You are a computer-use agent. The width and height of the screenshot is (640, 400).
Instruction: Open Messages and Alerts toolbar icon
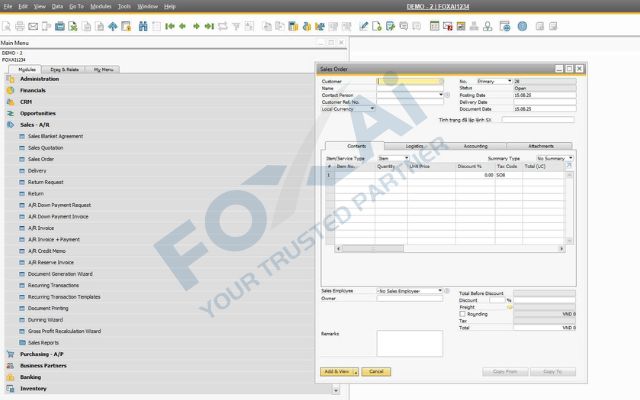pos(448,27)
